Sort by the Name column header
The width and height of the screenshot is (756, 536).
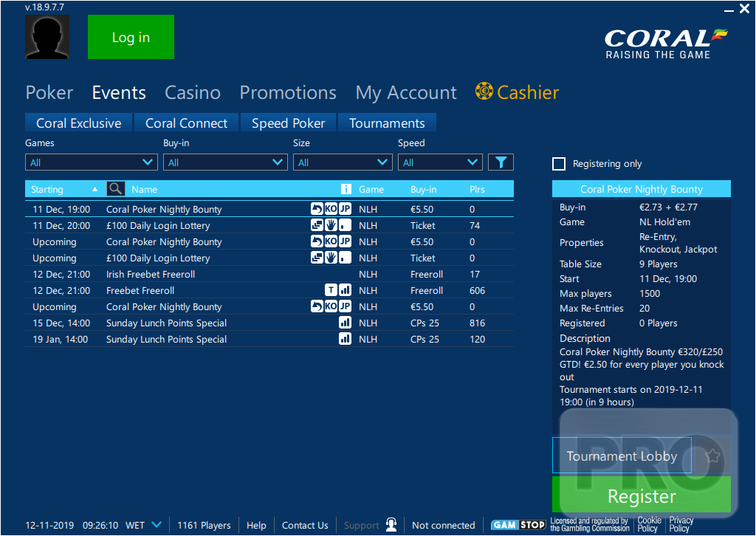click(144, 190)
